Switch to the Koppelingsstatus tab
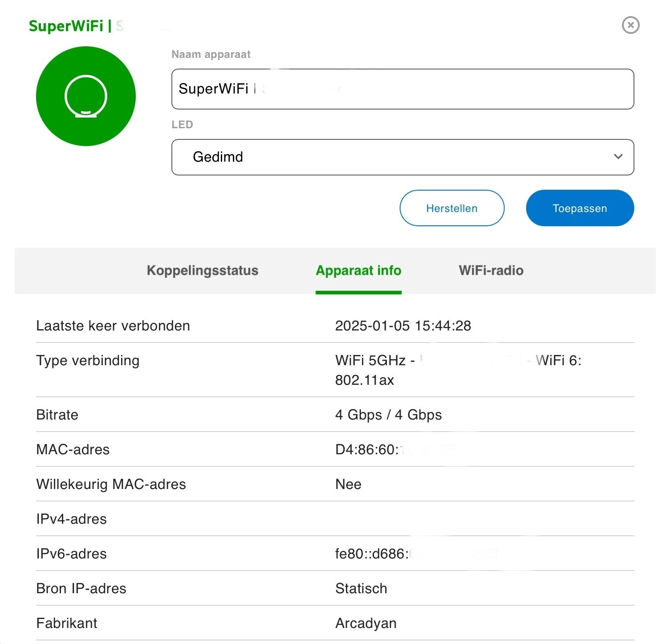 click(x=203, y=270)
